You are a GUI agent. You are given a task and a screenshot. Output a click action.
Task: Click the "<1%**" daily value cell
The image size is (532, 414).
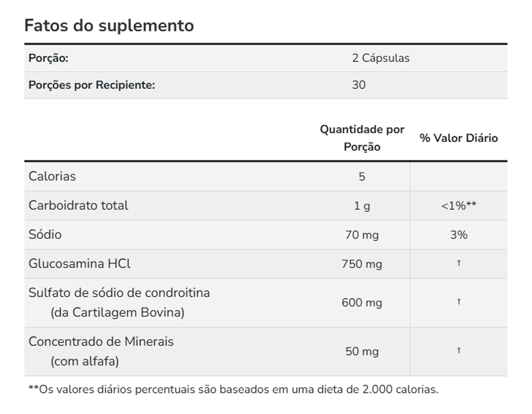[458, 206]
